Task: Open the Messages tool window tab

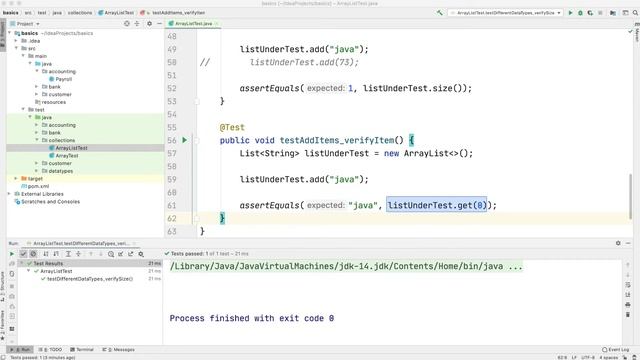Action: click(119, 350)
